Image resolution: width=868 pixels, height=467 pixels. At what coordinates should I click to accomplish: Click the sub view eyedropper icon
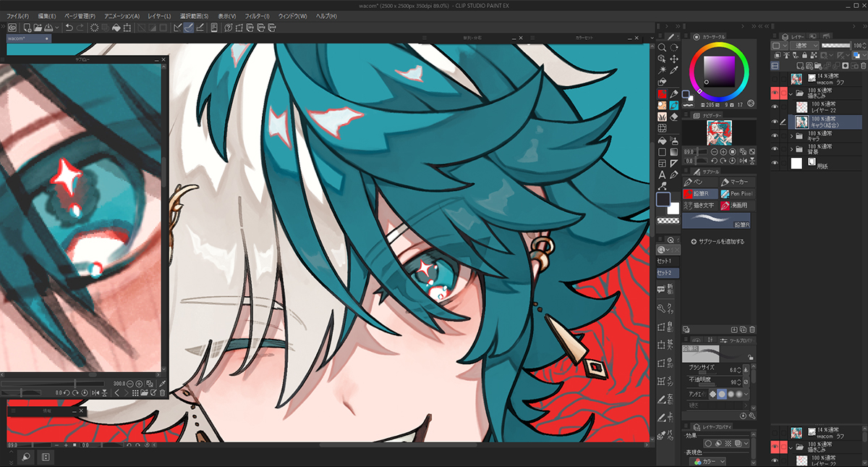162,383
